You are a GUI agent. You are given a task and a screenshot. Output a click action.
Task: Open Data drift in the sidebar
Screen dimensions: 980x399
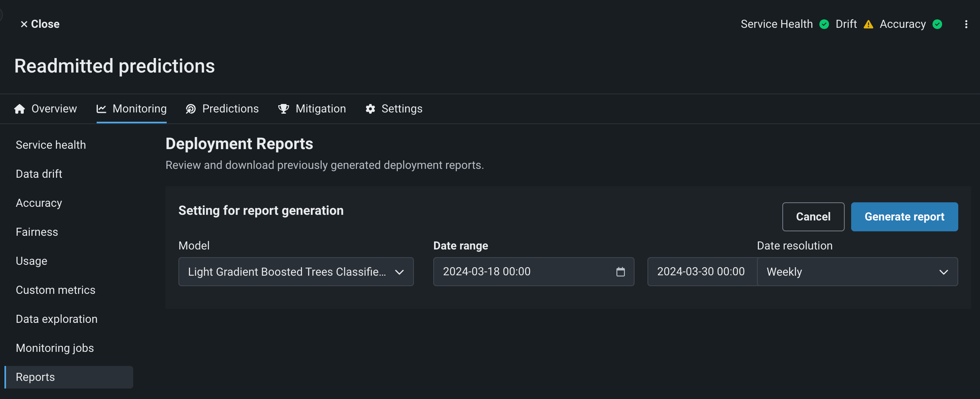click(39, 174)
